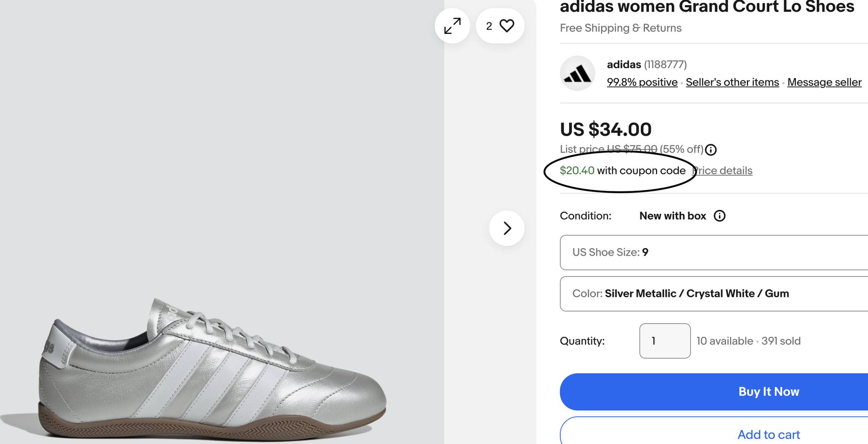Viewport: 868px width, 444px height.
Task: Click the watch count number 2
Action: tap(489, 26)
